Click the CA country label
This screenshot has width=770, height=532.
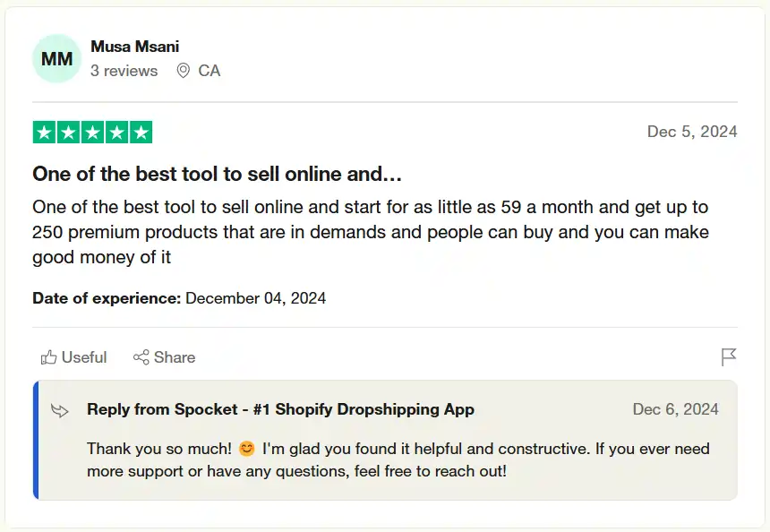(209, 71)
